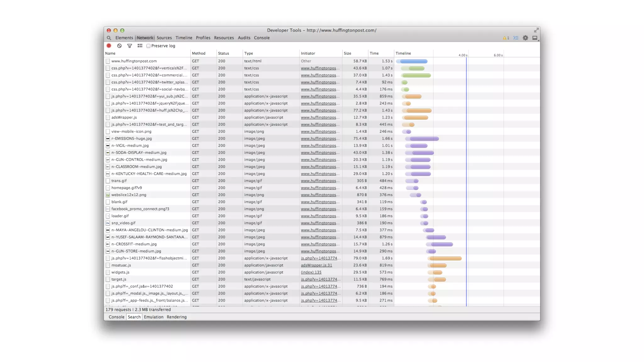Viewport: 644px width, 362px height.
Task: Toggle the large request rows list icon
Action: (140, 46)
